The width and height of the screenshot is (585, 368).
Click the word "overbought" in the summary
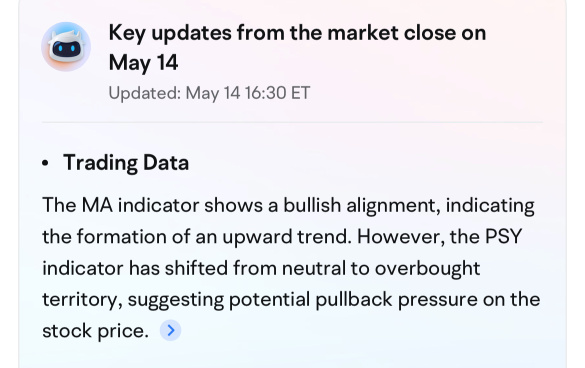click(427, 268)
